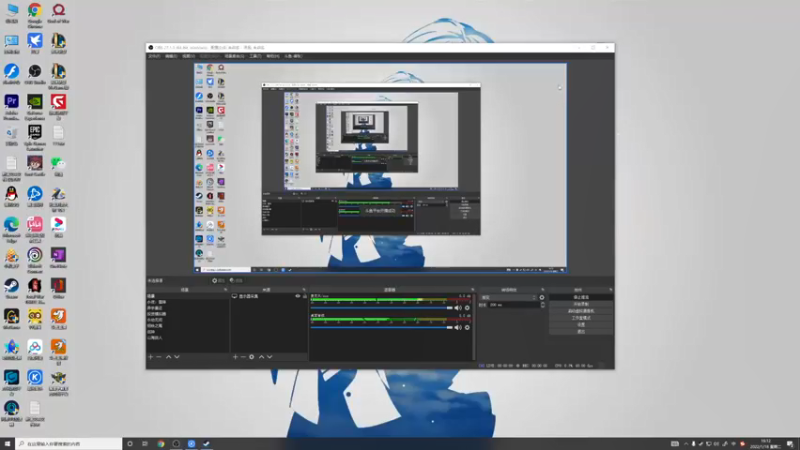The image size is (800, 450).
Task: Open the purple OneNote desktop shortcut
Action: (58, 258)
